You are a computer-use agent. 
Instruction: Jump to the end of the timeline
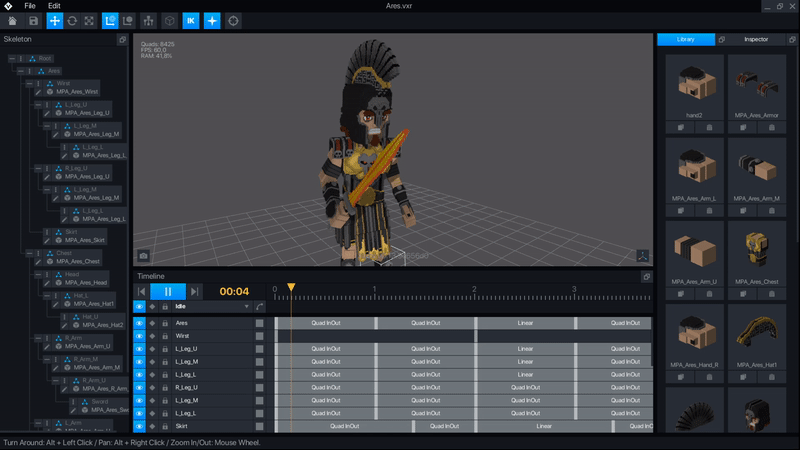[194, 291]
